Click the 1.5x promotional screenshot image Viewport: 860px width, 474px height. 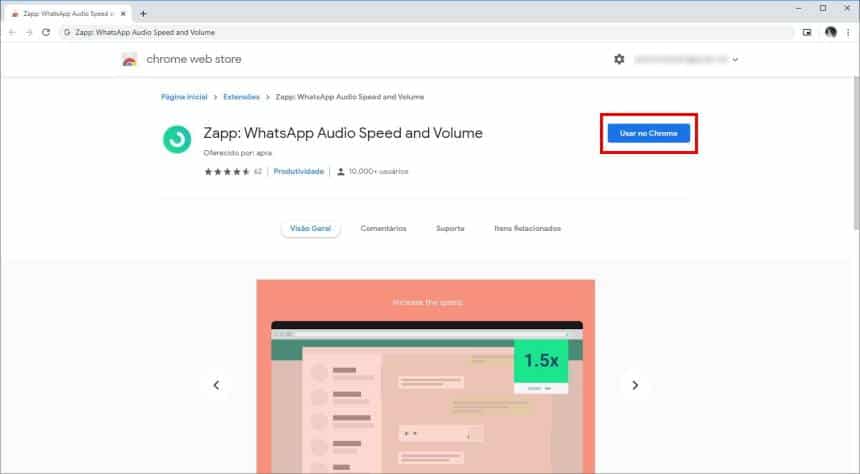pyautogui.click(x=426, y=376)
